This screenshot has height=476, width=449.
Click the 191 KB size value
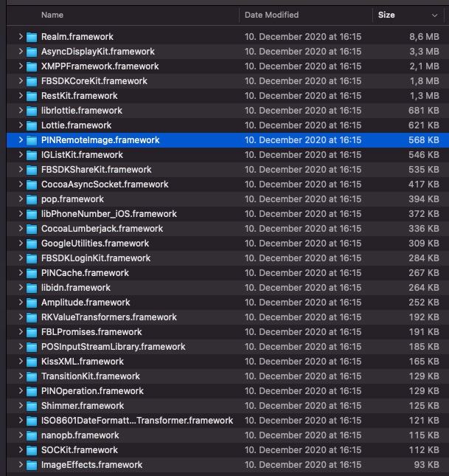(x=424, y=332)
